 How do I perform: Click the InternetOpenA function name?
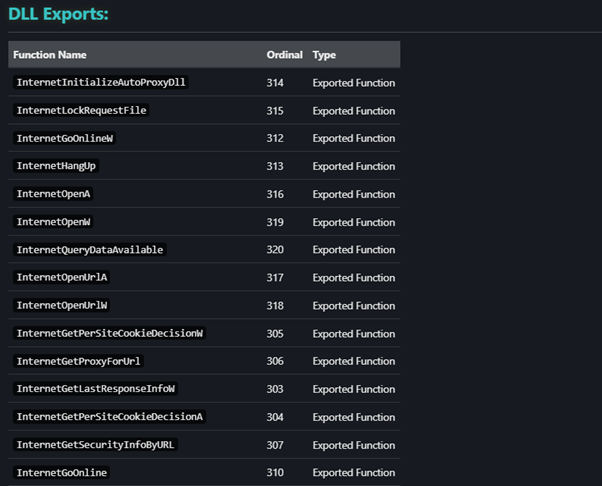click(x=54, y=194)
